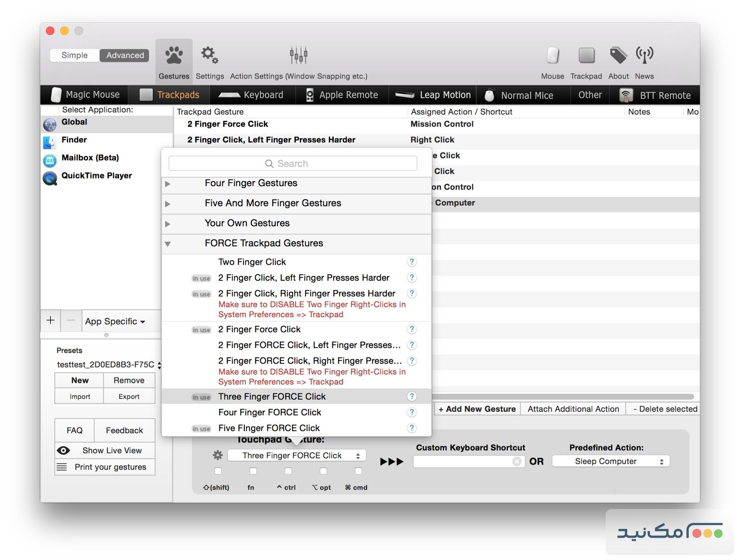740x560 pixels.
Task: Collapse the FORCE Trackpad Gestures section
Action: click(168, 244)
